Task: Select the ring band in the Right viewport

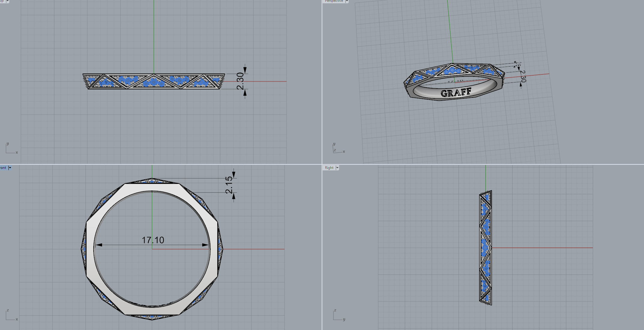Action: [x=486, y=248]
